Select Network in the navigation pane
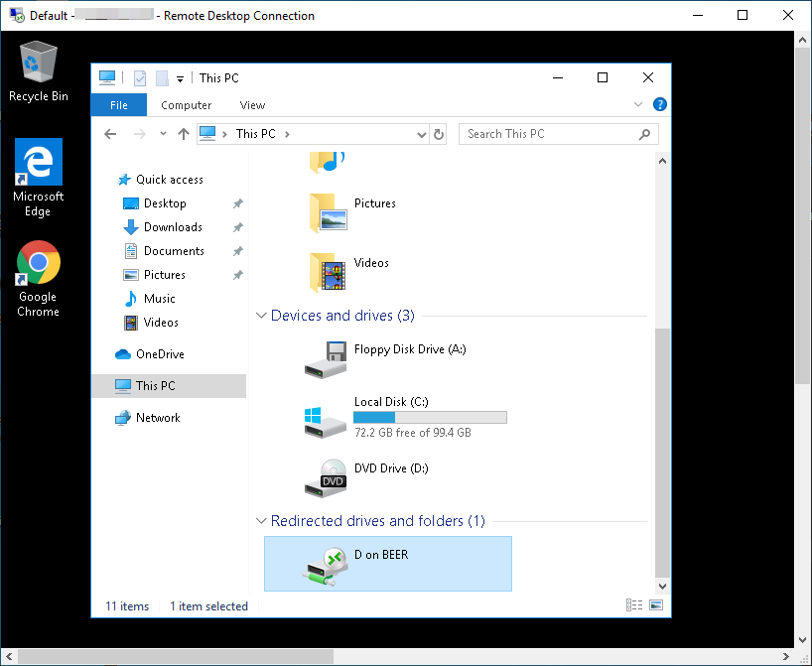Screen dimensions: 812x666 (x=158, y=418)
